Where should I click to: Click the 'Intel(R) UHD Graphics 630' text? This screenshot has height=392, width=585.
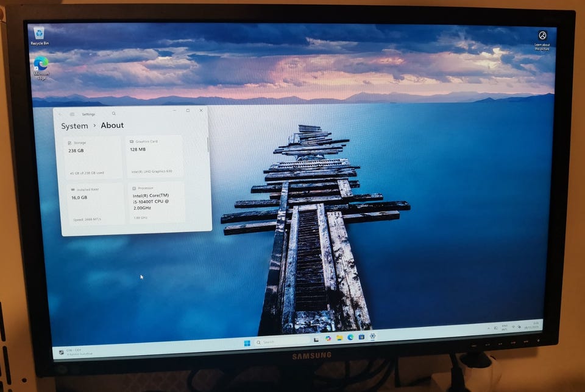point(152,172)
